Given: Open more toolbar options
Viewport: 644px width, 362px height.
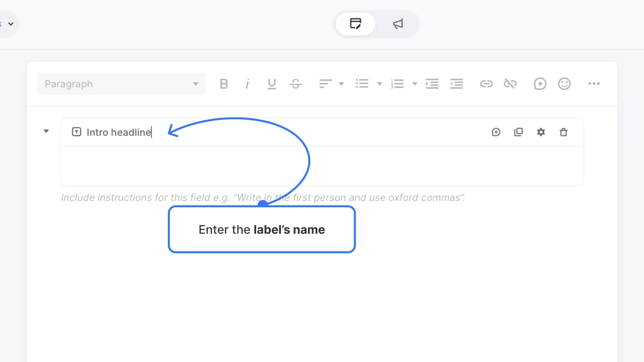Looking at the screenshot, I should (594, 84).
